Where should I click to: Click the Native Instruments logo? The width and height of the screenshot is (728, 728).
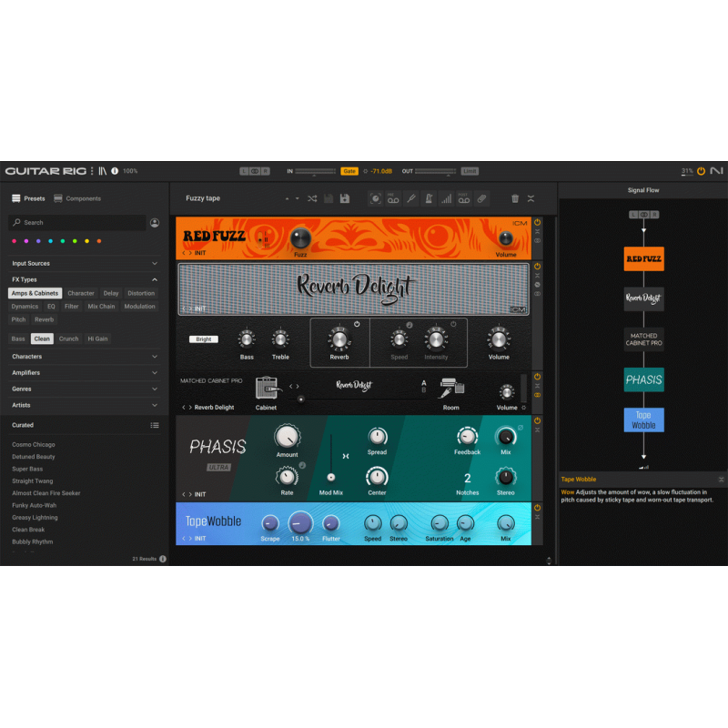tap(716, 171)
